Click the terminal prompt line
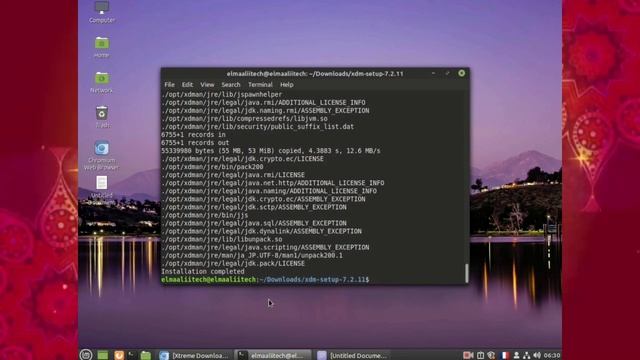The image size is (640, 360). pyautogui.click(x=265, y=280)
